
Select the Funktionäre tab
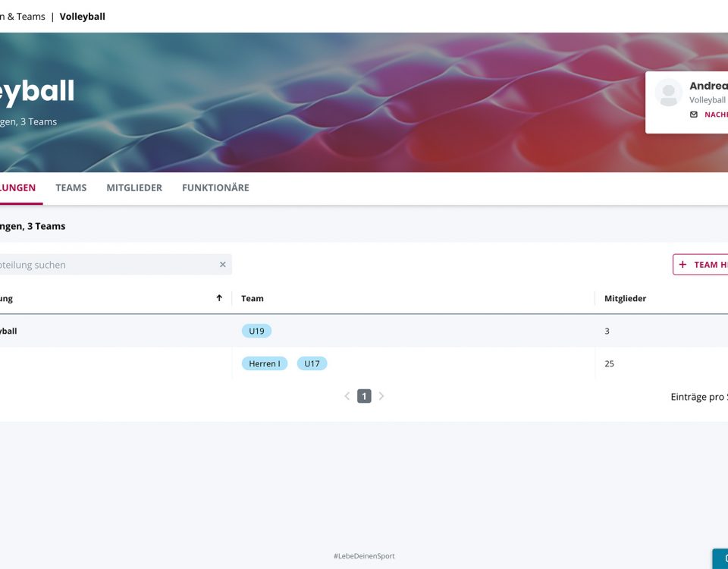point(215,188)
